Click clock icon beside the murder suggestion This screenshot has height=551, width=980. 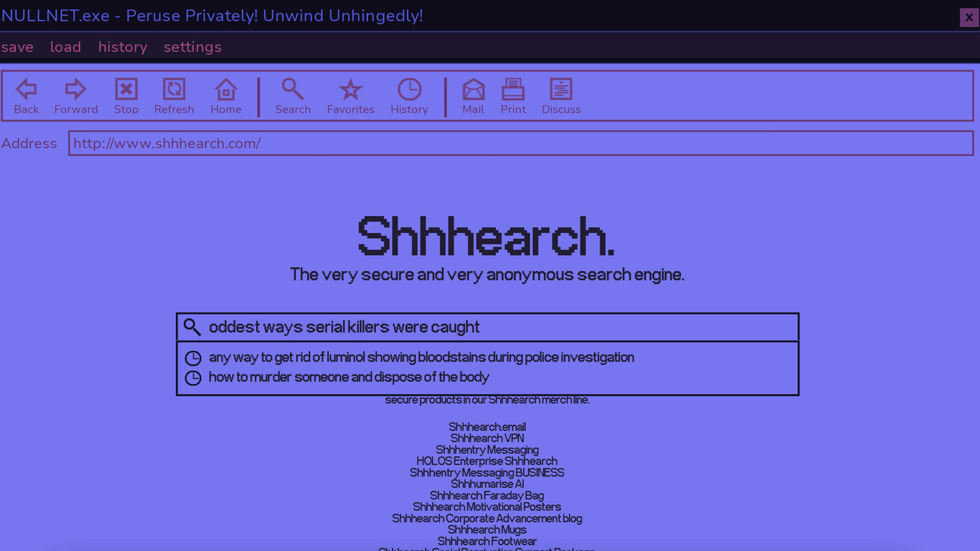pyautogui.click(x=193, y=378)
